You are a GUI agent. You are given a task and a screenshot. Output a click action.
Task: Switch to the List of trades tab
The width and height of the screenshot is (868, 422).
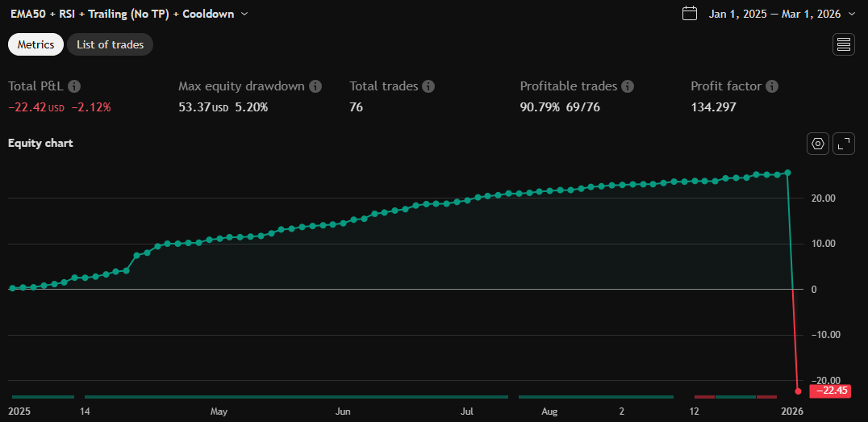[111, 45]
